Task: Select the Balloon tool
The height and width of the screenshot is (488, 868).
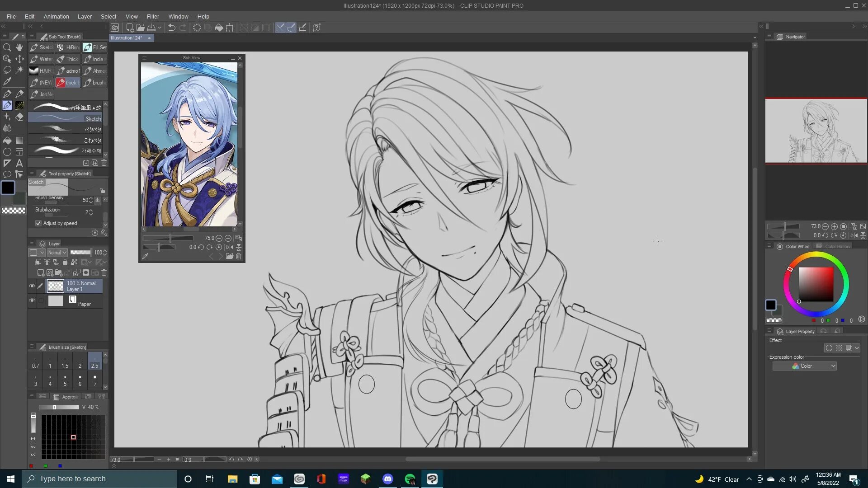Action: 7,174
